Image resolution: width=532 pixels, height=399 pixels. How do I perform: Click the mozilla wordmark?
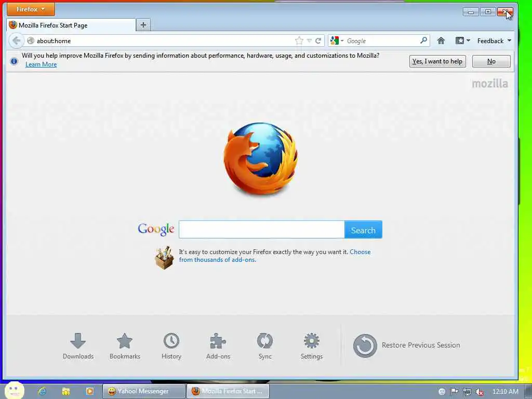[490, 84]
